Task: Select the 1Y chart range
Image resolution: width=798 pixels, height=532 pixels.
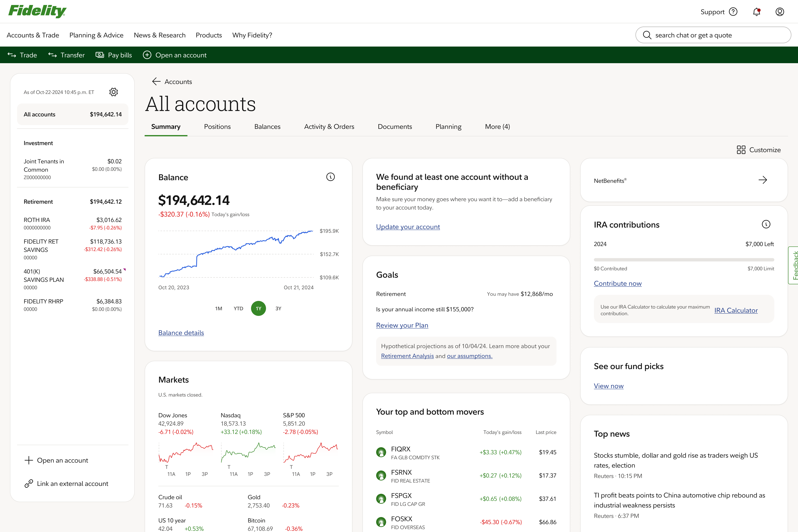Action: [259, 308]
